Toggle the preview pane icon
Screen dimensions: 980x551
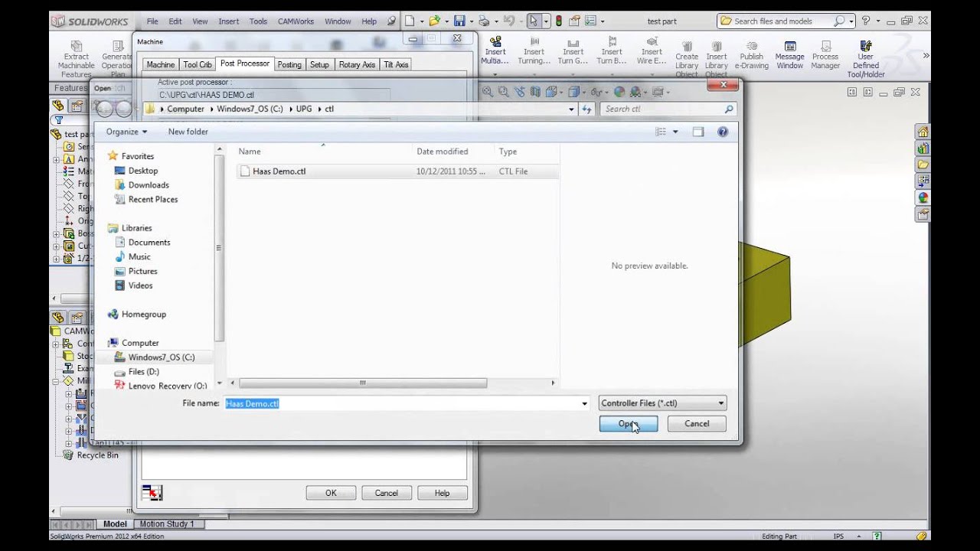[697, 132]
